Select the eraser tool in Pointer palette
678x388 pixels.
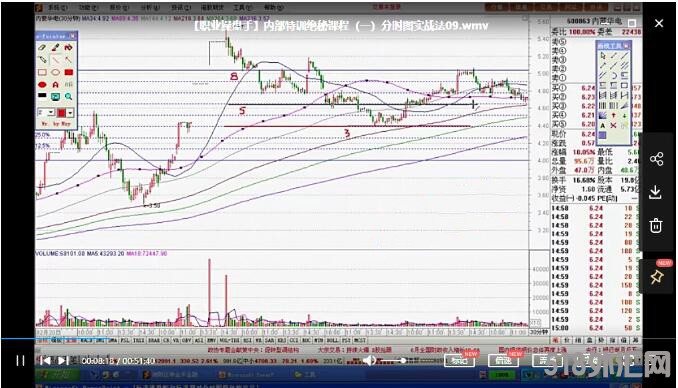click(x=42, y=48)
